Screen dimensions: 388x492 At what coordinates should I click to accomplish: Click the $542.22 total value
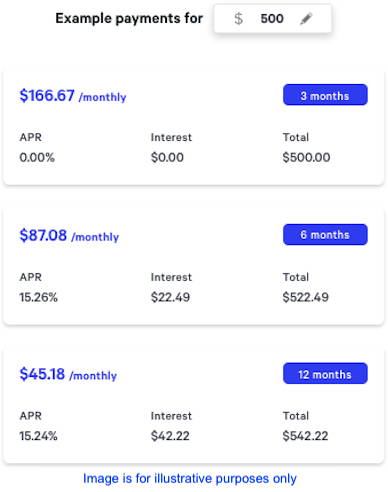tap(305, 436)
